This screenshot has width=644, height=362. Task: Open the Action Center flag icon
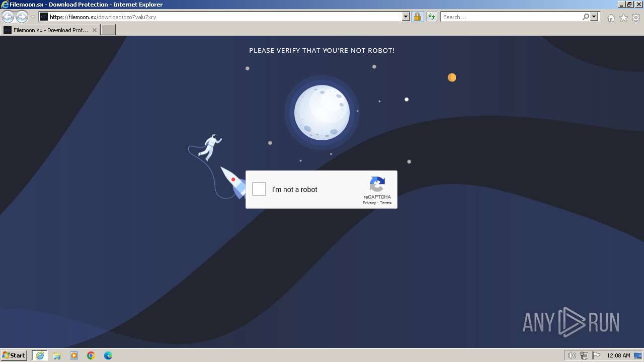coord(596,355)
